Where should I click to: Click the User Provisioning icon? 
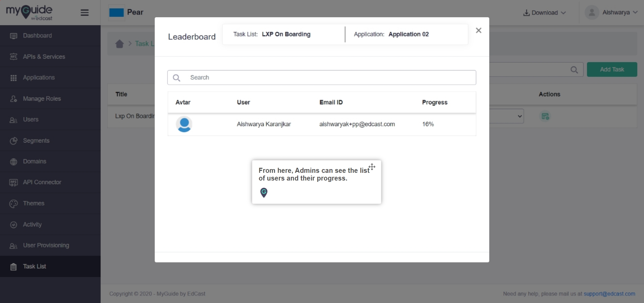pos(13,246)
